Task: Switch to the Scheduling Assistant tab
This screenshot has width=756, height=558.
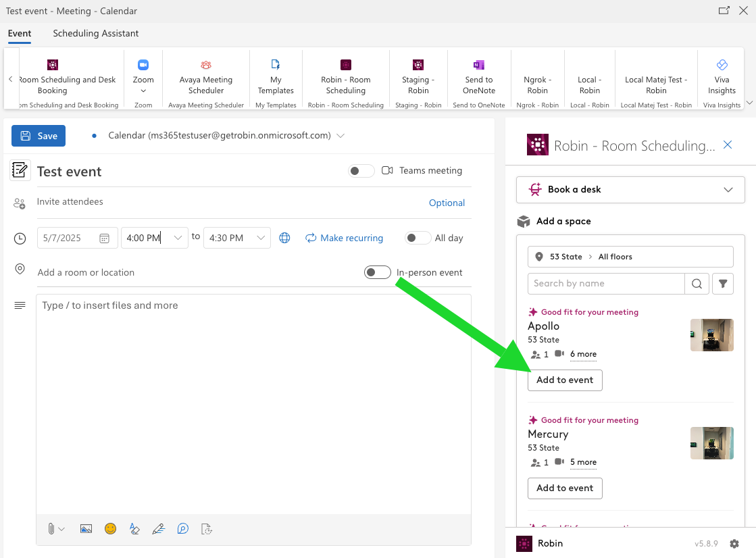Action: (x=95, y=33)
